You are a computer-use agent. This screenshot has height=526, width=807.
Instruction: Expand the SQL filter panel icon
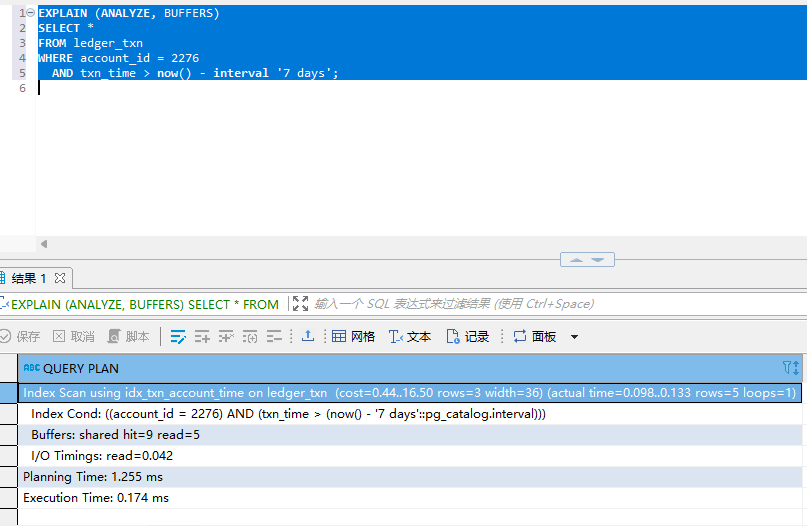tap(299, 304)
